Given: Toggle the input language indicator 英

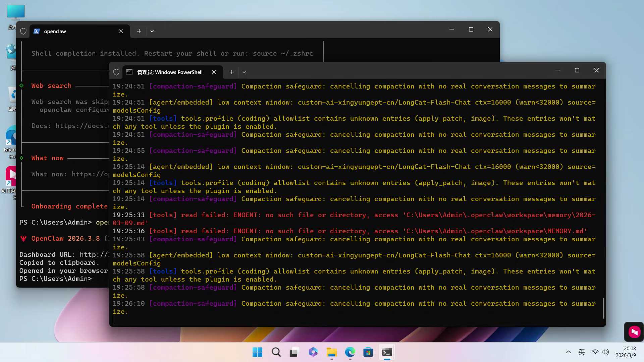Looking at the screenshot, I should coord(582,352).
